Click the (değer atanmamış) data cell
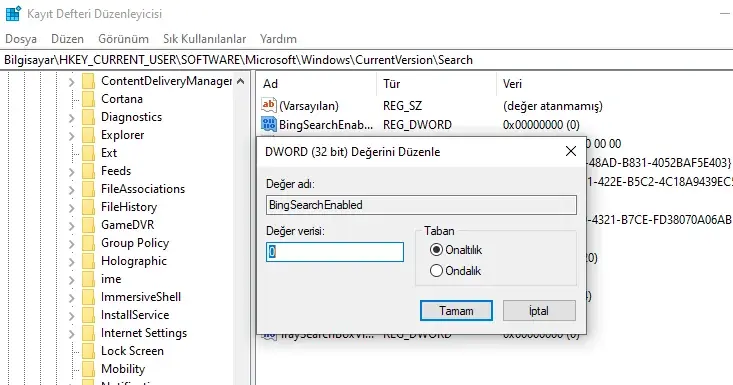 point(553,106)
